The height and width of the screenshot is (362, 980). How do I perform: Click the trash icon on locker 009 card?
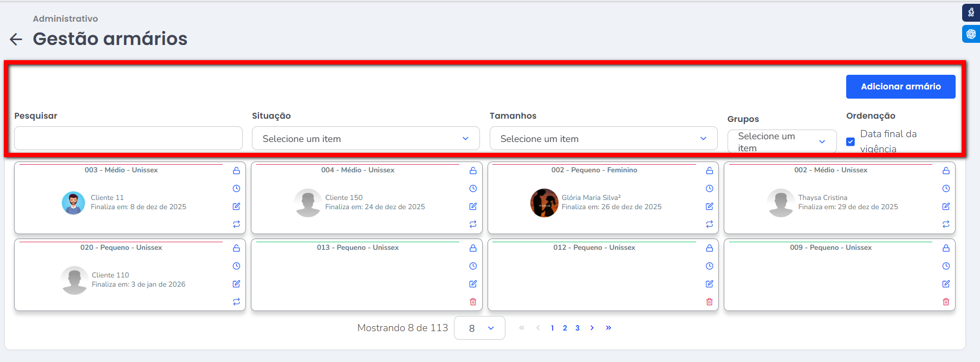[x=946, y=302]
